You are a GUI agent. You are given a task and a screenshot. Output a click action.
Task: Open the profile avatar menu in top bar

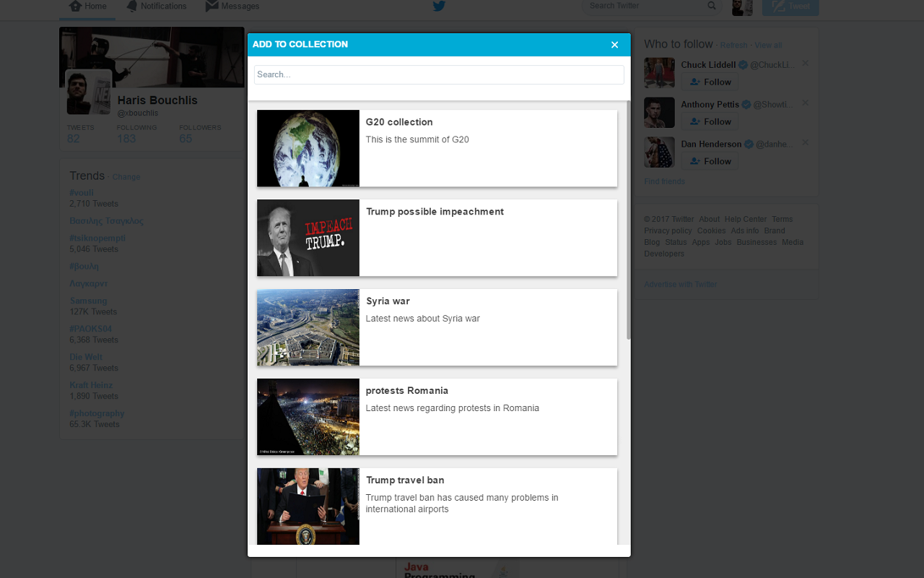tap(742, 7)
